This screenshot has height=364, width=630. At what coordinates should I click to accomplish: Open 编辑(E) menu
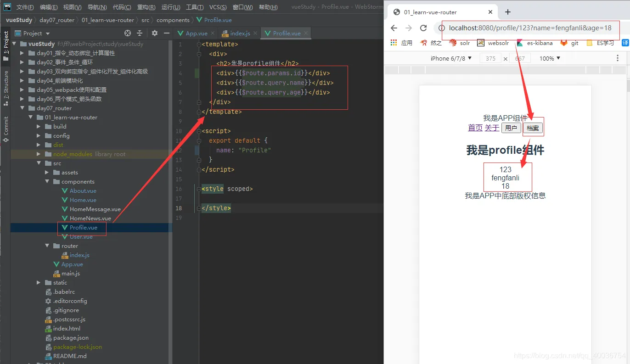coord(49,7)
